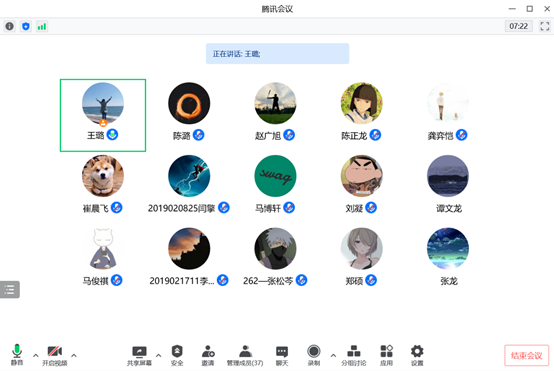
Task: Open the security menu in toolbar
Action: [x=177, y=355]
